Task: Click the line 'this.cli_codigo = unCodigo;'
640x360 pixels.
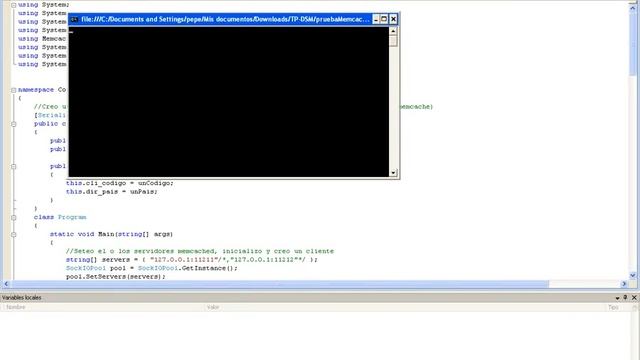Action: [x=120, y=183]
